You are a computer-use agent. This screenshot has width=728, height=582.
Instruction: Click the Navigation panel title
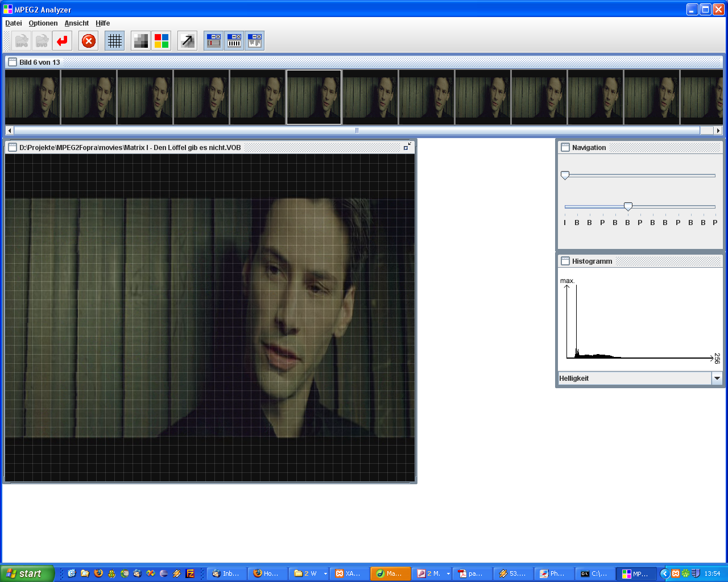(x=589, y=148)
